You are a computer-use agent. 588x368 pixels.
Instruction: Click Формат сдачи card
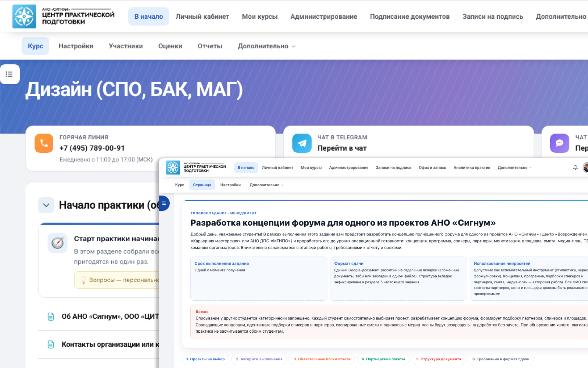pos(398,279)
